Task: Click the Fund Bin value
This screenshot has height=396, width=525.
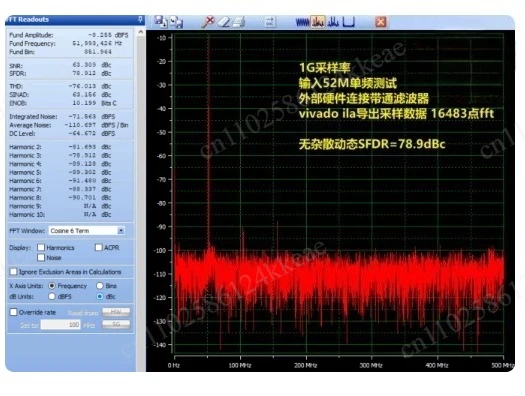Action: pos(98,52)
